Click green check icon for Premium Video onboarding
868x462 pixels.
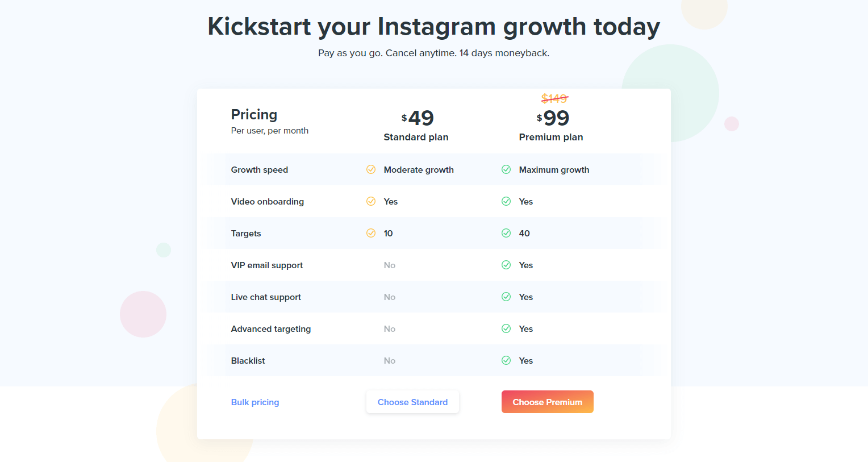[506, 201]
